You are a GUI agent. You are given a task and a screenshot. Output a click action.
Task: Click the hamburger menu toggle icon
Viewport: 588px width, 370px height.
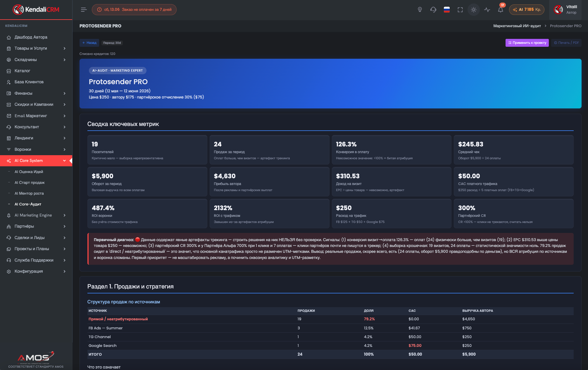tap(84, 10)
